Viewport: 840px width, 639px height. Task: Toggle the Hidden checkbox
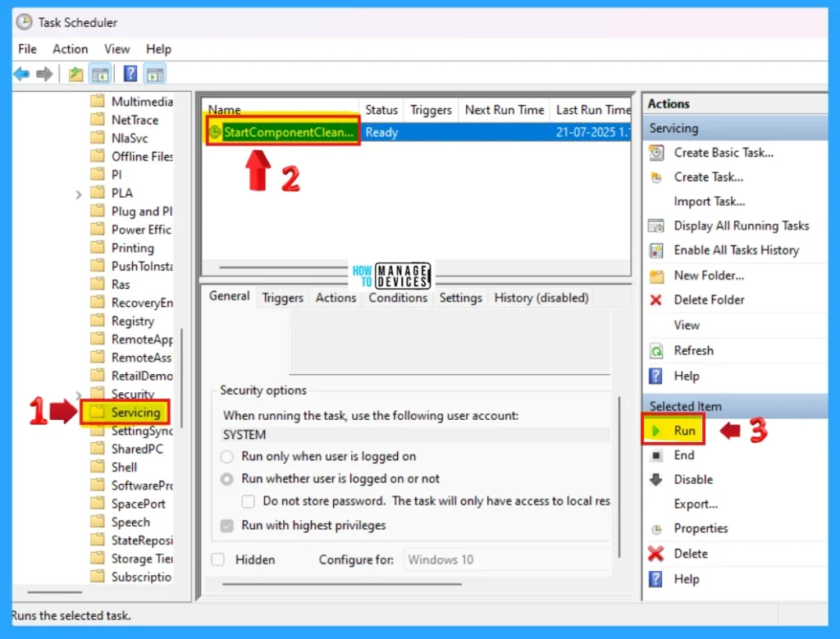[218, 559]
